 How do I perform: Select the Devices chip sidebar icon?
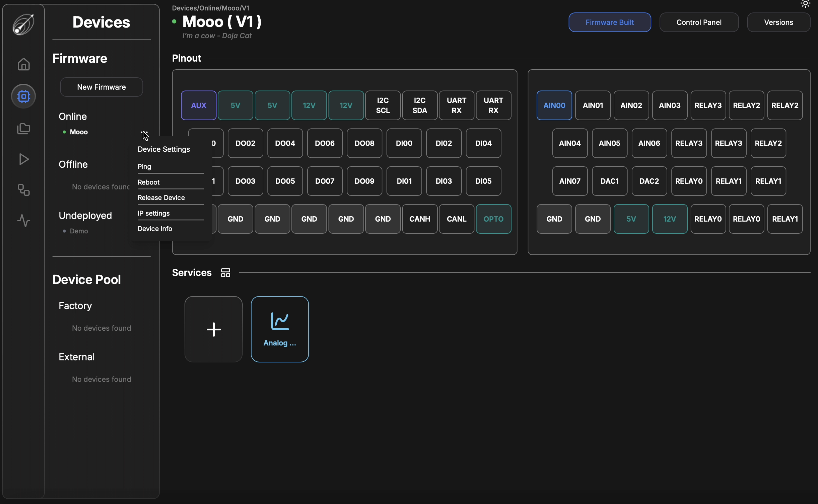tap(23, 96)
